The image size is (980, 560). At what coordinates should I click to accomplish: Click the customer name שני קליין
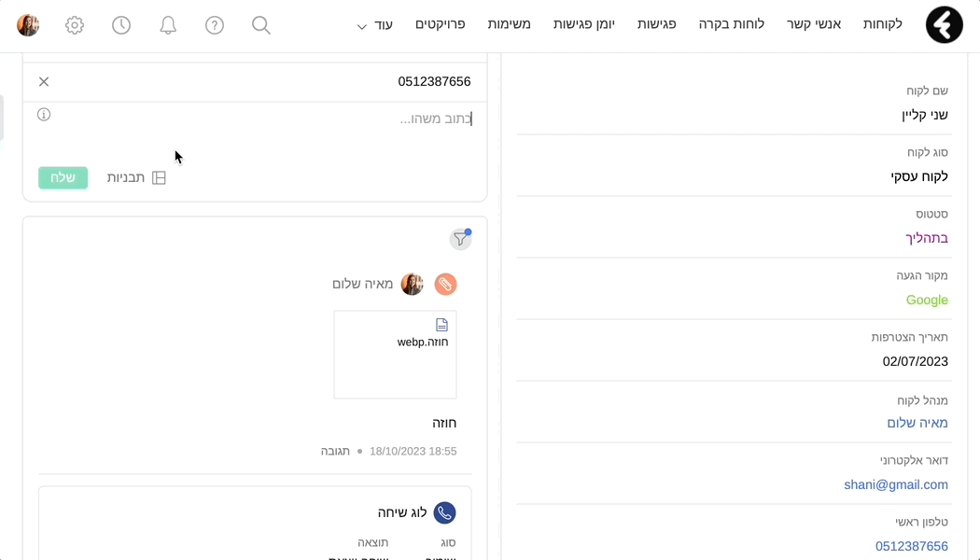click(x=925, y=115)
